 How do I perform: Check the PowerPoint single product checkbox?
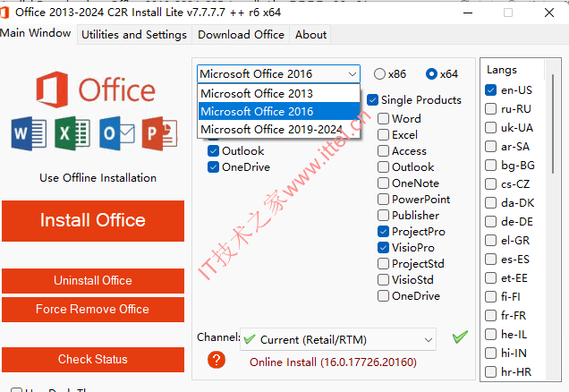pos(383,200)
